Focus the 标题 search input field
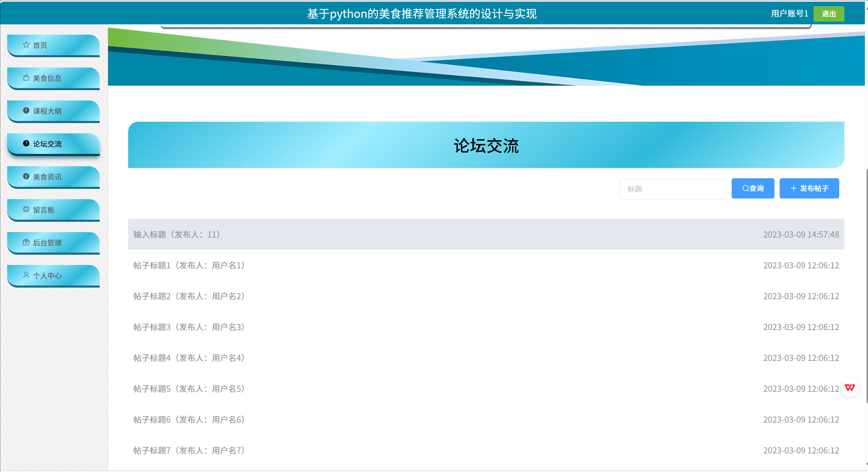This screenshot has height=472, width=868. (x=673, y=189)
